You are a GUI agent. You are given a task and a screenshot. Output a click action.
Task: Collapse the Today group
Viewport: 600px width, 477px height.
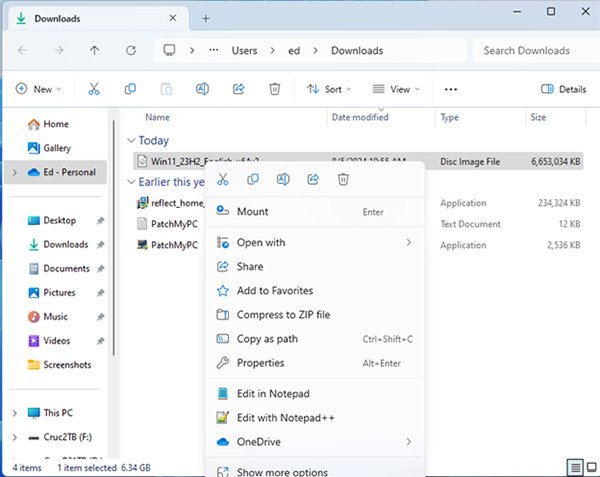[131, 141]
